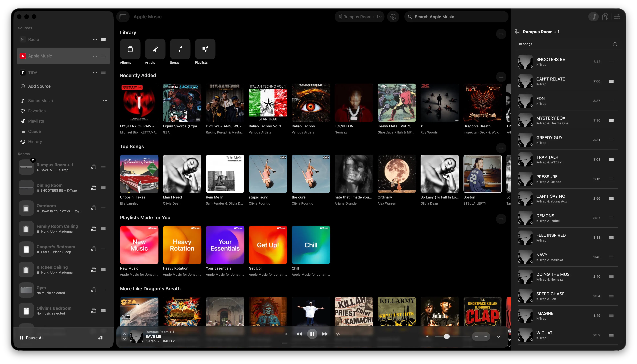
Task: Decrease volume with the minus button
Action: click(476, 336)
